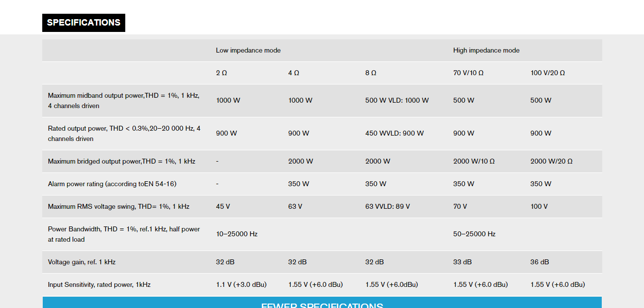Click the 63 V value under 4 Ω
This screenshot has height=308, width=644.
point(295,207)
